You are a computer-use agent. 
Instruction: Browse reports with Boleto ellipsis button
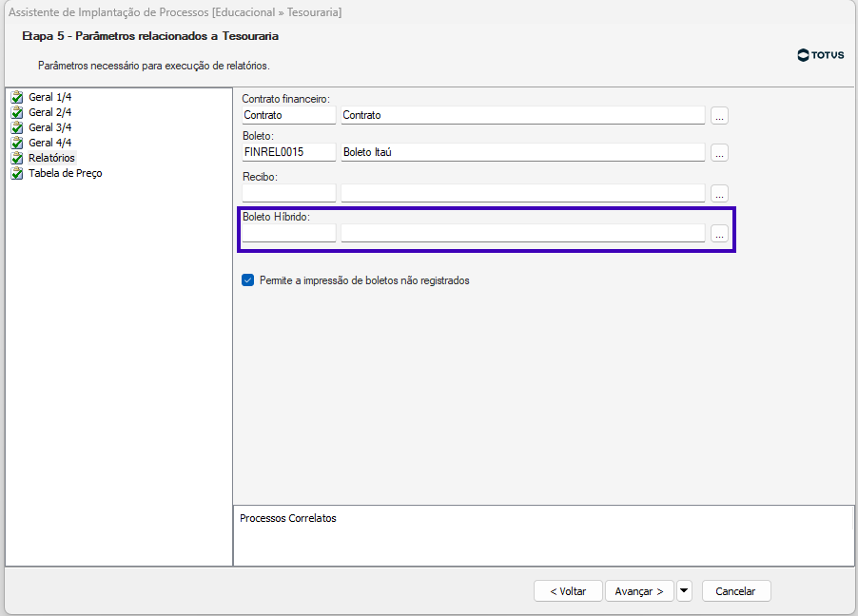point(719,152)
